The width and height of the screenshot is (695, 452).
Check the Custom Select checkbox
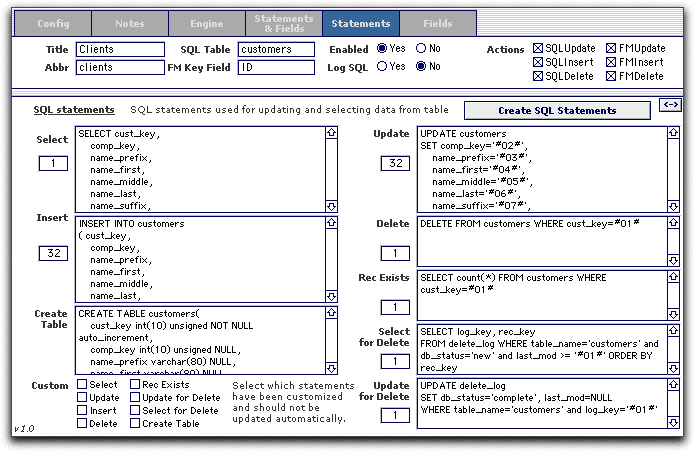pyautogui.click(x=82, y=384)
